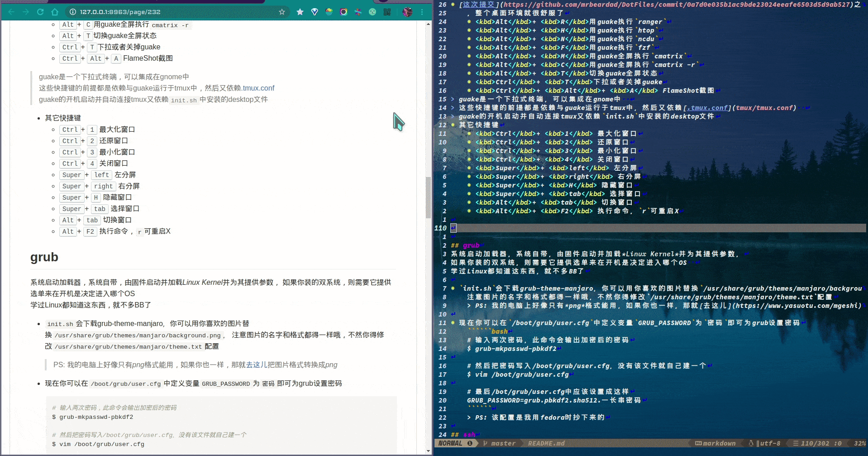Click the address bar showing 127.0.0.1:8963/page/232
Screen dimensions: 868x456
tap(176, 12)
